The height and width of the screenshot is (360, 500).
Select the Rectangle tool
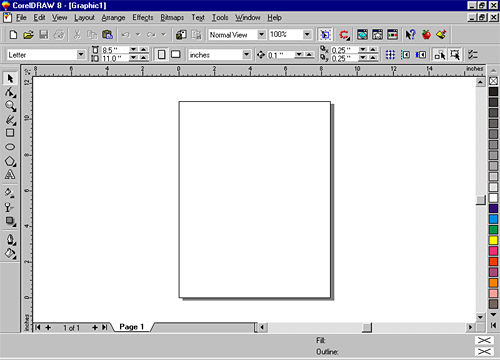(x=10, y=133)
